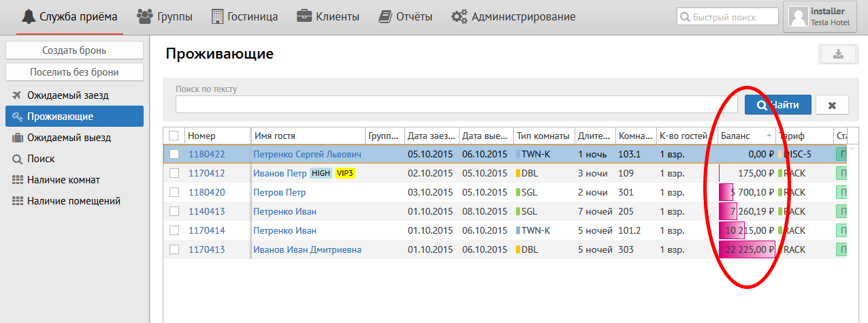
Task: Click the Создать бронь button
Action: (74, 50)
